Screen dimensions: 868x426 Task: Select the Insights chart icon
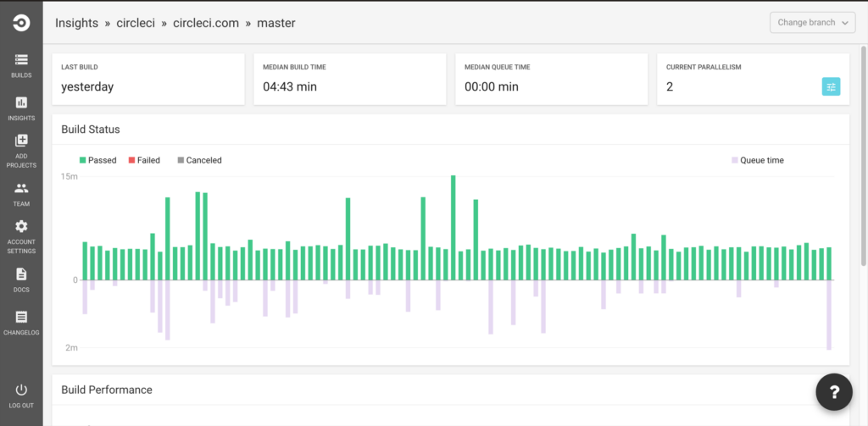click(x=21, y=102)
